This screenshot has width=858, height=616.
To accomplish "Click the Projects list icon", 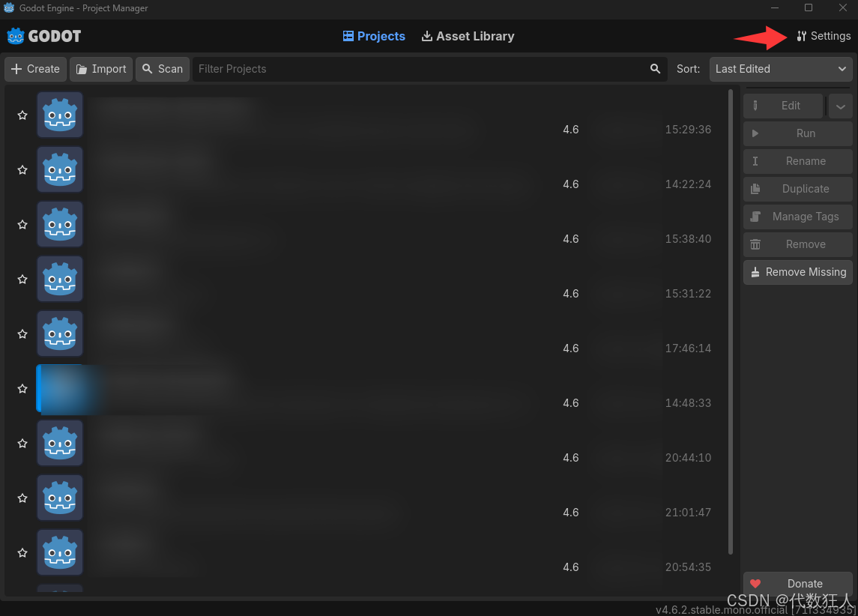I will 348,36.
